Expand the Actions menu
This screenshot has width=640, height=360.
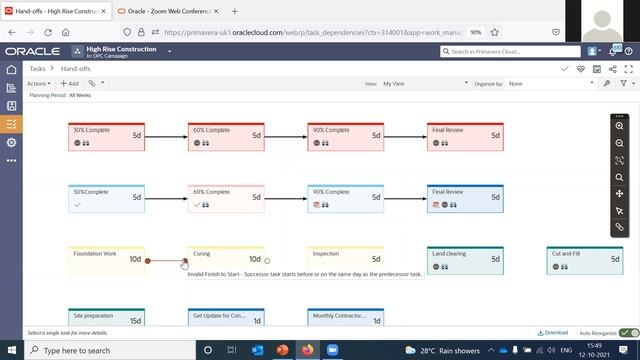point(38,83)
